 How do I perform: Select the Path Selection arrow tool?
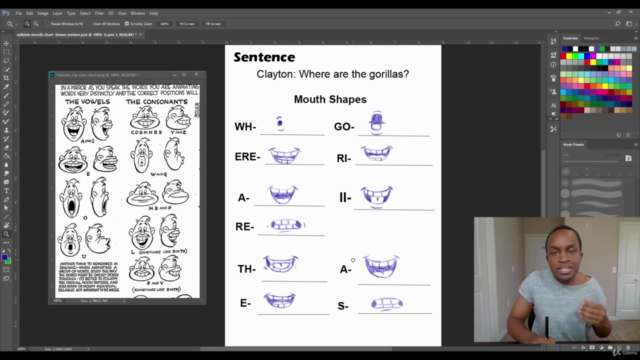pyautogui.click(x=6, y=208)
